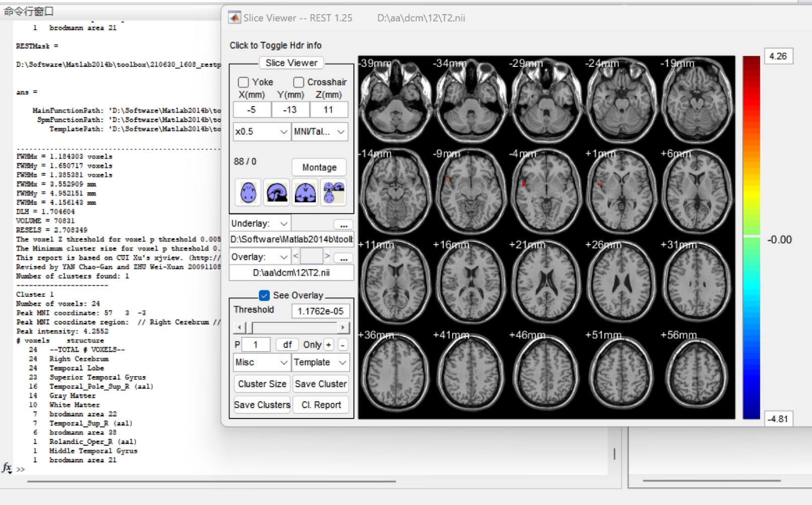Open the MNI/Tal coordinate dropdown
Screen dimensions: 812x505
point(320,132)
